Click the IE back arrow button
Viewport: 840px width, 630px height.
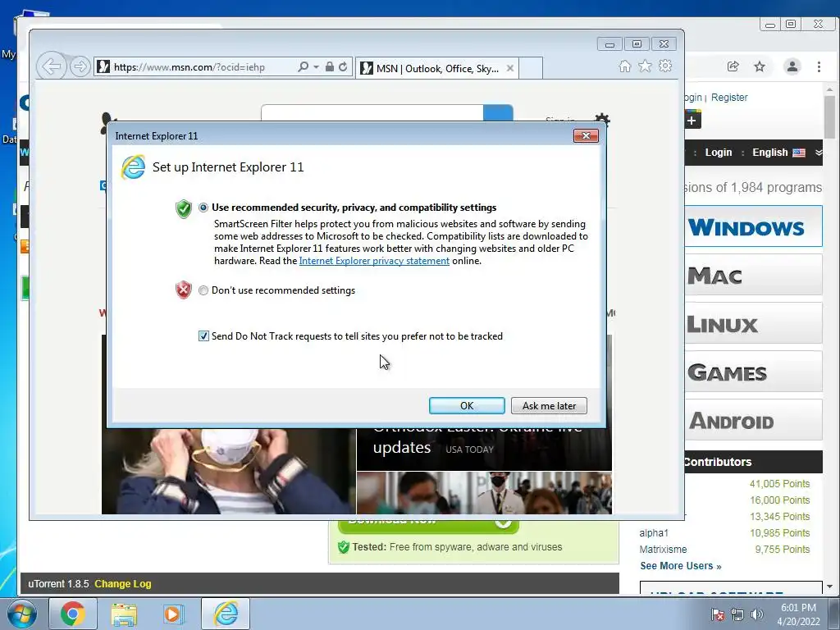pyautogui.click(x=52, y=66)
